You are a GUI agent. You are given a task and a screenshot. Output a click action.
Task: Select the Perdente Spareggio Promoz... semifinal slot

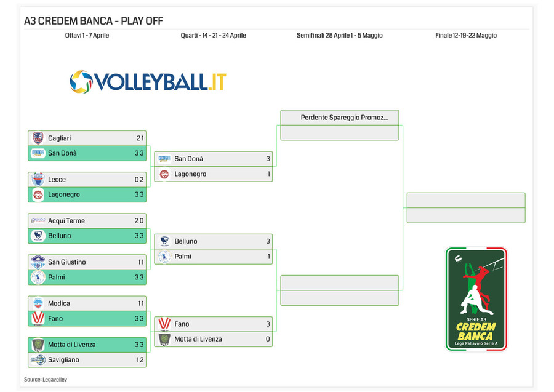pos(340,118)
